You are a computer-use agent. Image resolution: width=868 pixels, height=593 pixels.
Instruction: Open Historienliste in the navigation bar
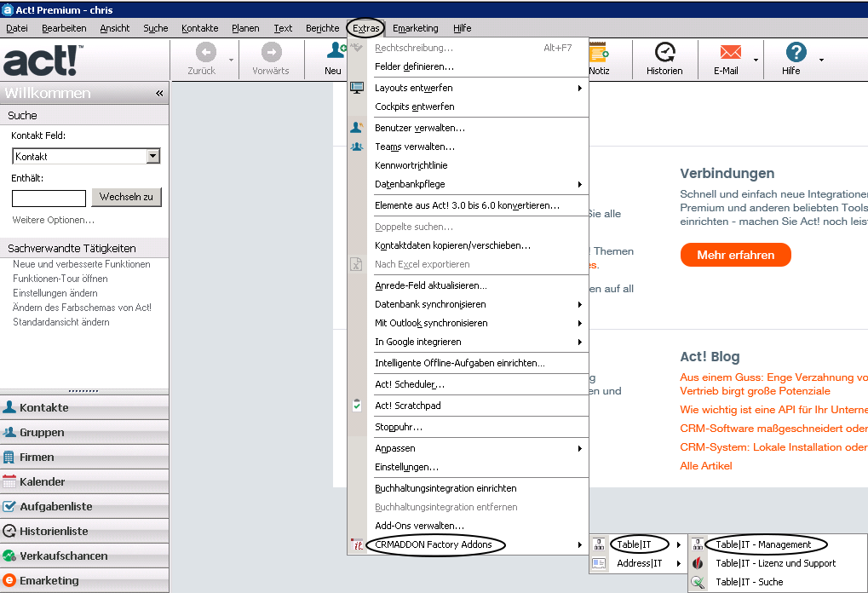coord(84,531)
